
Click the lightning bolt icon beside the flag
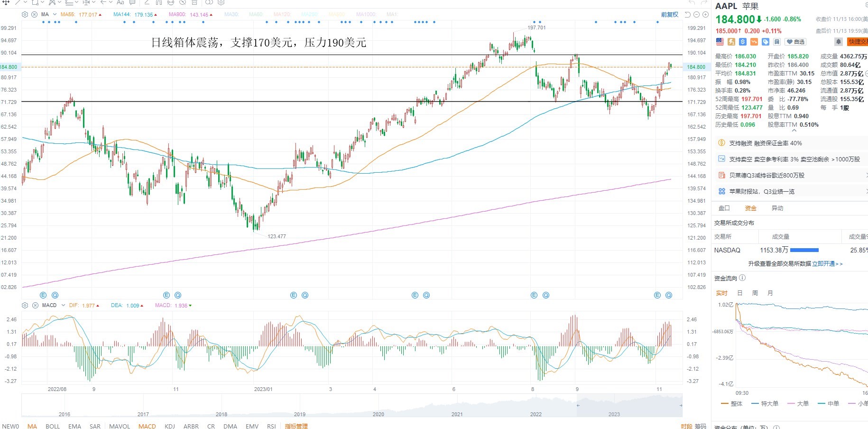[x=731, y=42]
